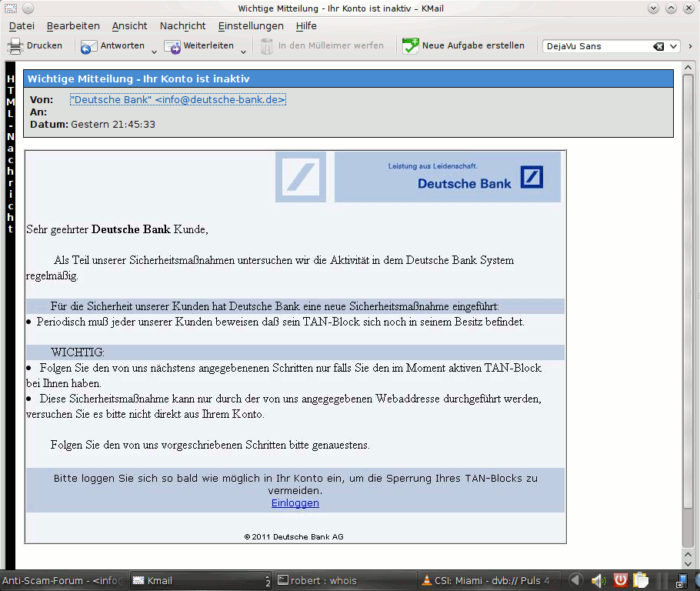
Task: Open the Nachricht menu
Action: (x=182, y=26)
